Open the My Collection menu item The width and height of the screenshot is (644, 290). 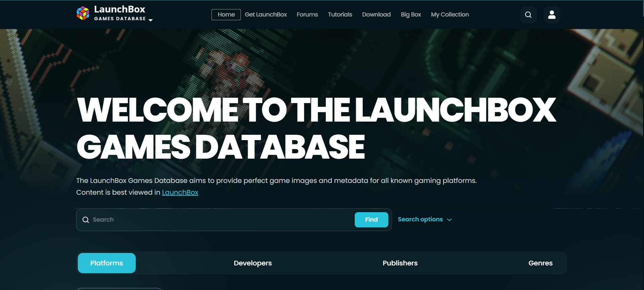(x=450, y=14)
